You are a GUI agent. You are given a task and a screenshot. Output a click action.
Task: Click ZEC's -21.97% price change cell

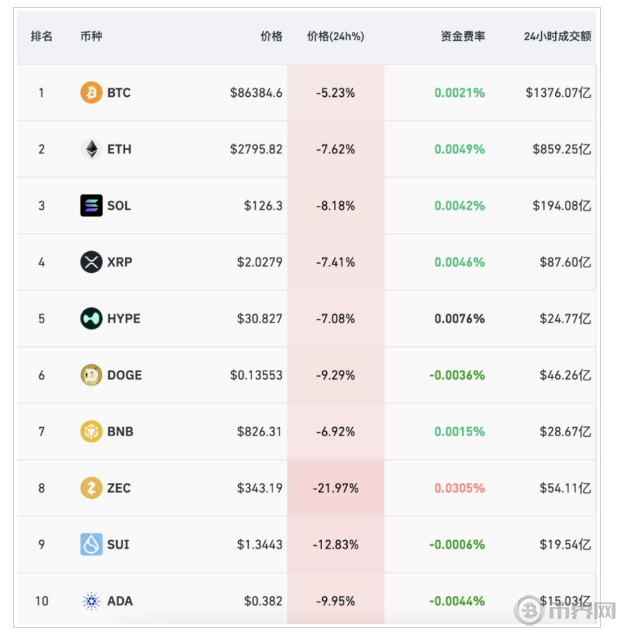[335, 488]
